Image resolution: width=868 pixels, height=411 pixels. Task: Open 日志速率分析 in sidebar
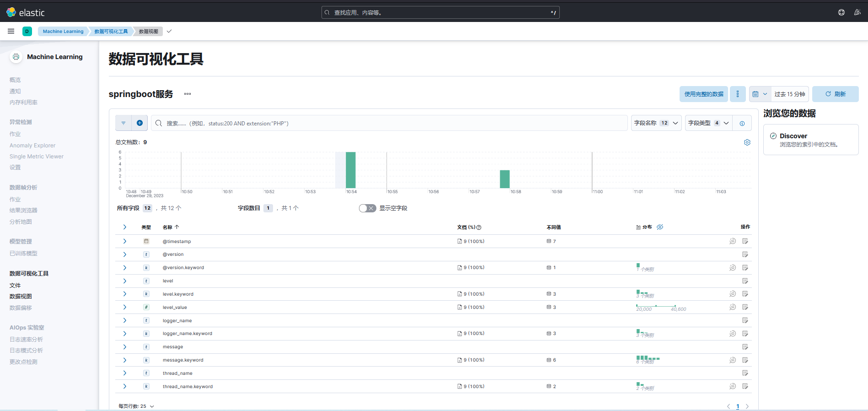pyautogui.click(x=26, y=340)
